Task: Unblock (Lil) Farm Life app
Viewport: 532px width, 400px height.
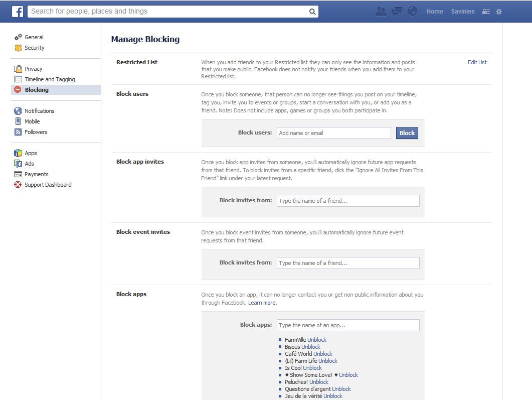Action: pyautogui.click(x=328, y=361)
